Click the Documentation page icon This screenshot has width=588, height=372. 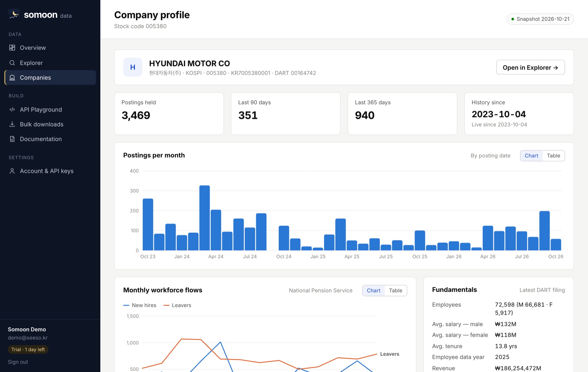click(x=12, y=139)
